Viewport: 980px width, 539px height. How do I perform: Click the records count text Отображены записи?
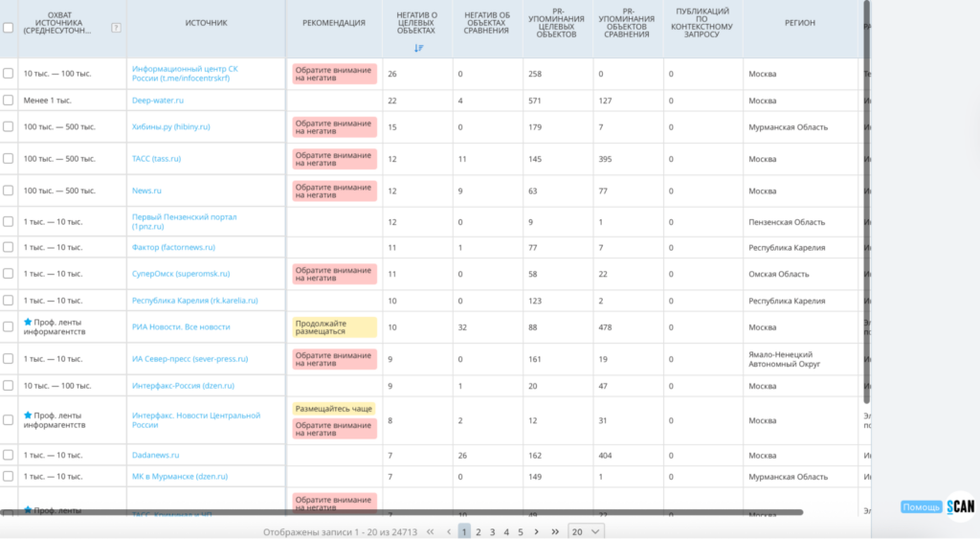point(340,532)
